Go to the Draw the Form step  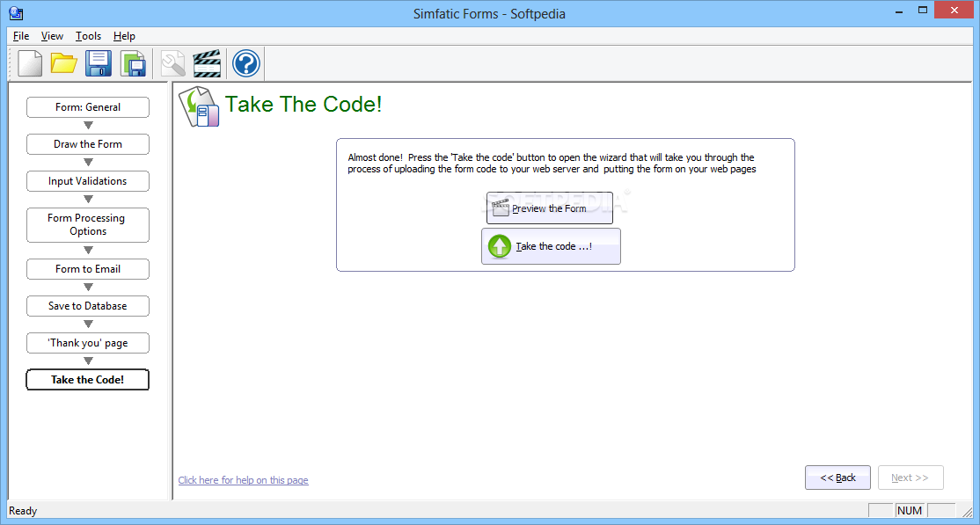tap(87, 143)
